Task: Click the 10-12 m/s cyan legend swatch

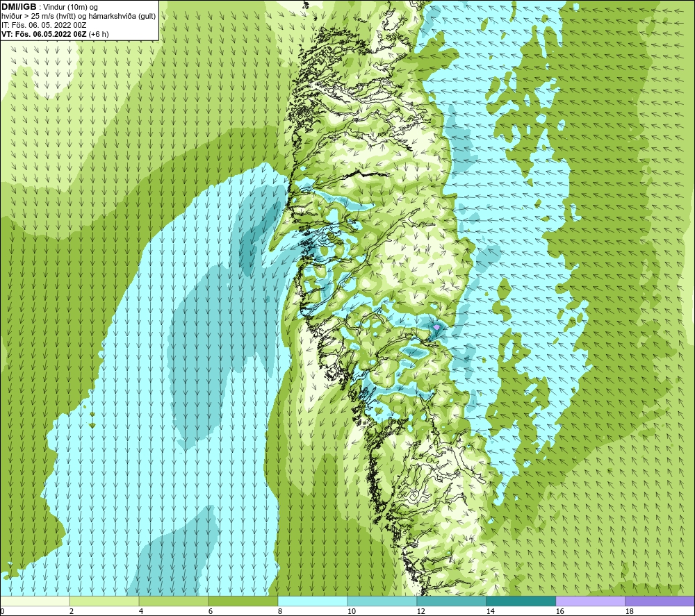Action: pos(382,601)
